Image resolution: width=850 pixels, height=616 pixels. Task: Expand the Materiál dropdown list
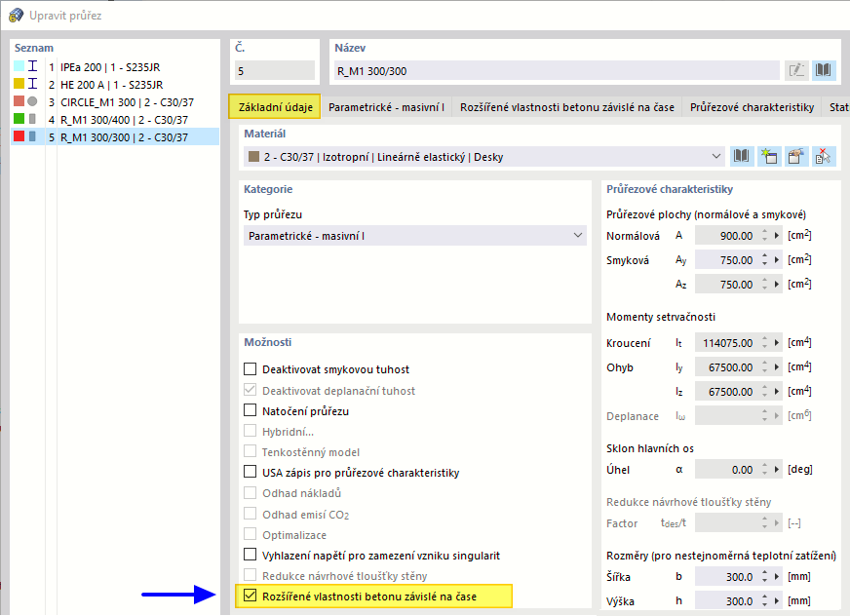pos(716,157)
